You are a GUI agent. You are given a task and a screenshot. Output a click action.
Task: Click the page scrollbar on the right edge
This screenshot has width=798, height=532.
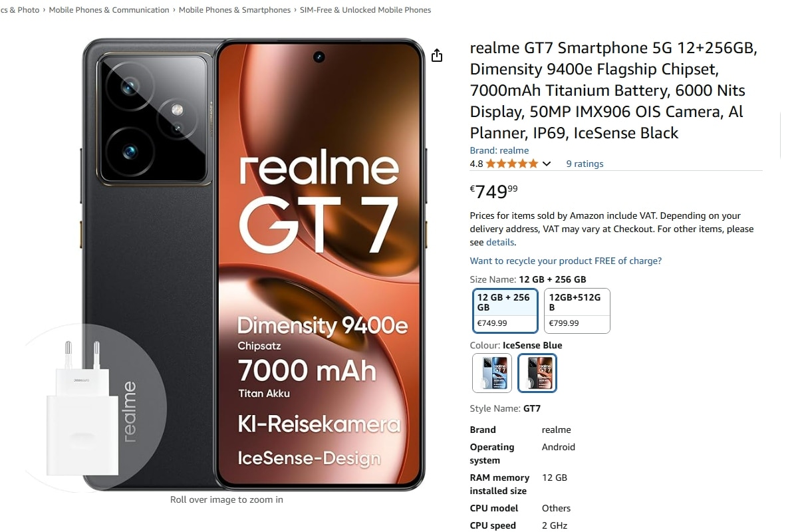[782, 136]
